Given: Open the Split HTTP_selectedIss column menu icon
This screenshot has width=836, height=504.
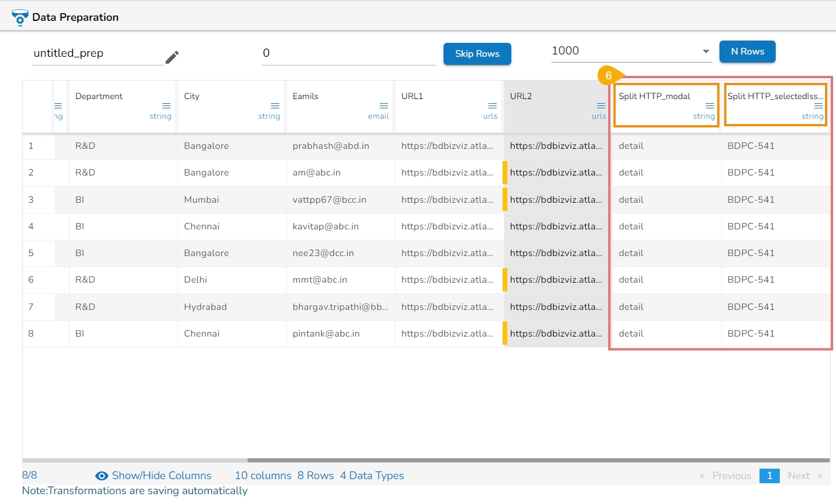Looking at the screenshot, I should tap(819, 105).
